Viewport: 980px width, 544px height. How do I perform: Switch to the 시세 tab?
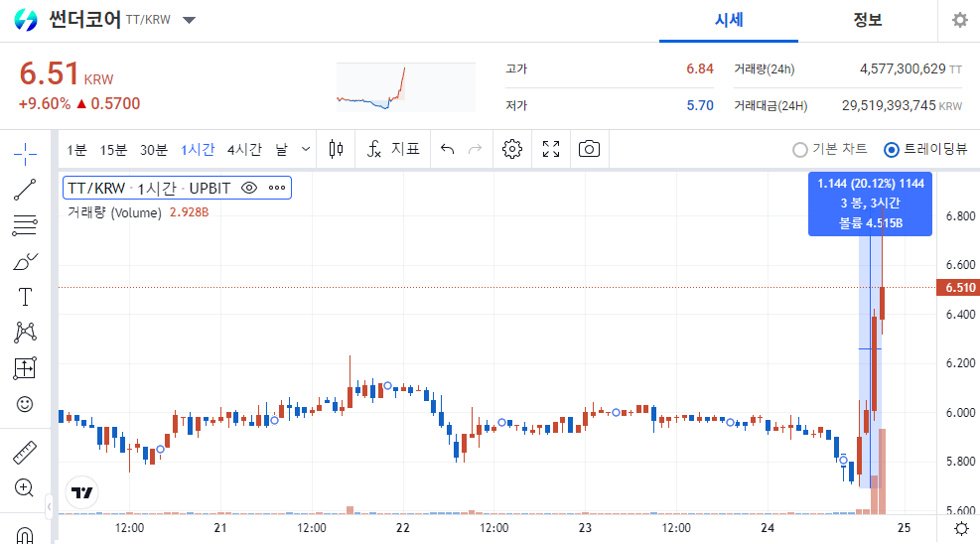pos(729,21)
